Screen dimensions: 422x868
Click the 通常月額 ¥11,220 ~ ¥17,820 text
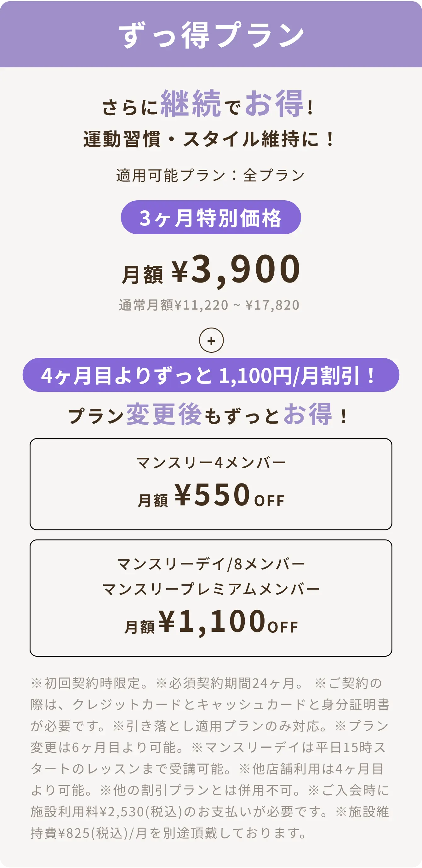pyautogui.click(x=209, y=305)
